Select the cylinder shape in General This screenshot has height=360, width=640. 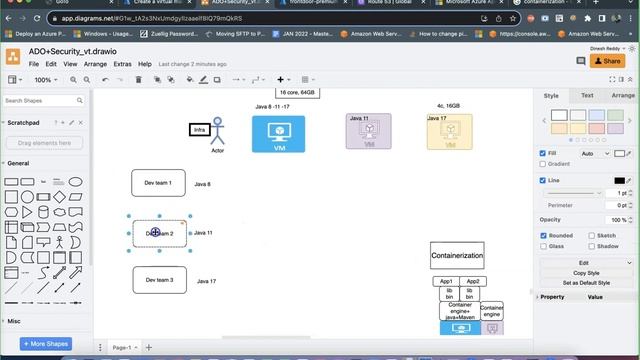(43, 212)
